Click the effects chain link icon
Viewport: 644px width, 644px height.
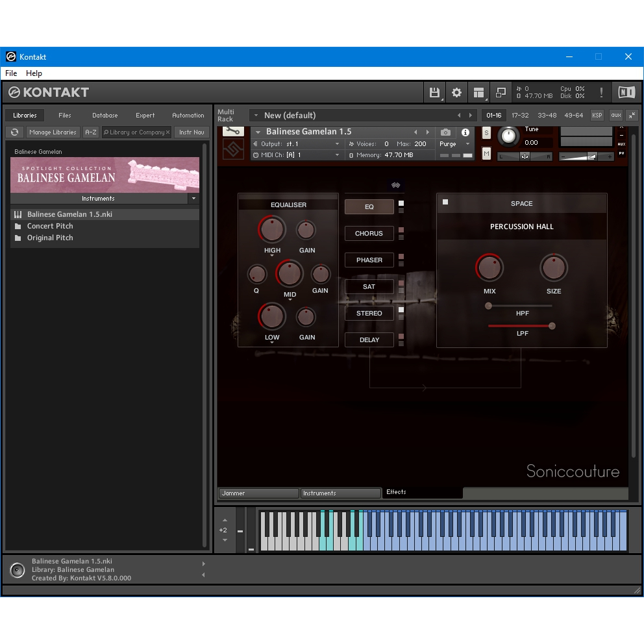pyautogui.click(x=395, y=185)
